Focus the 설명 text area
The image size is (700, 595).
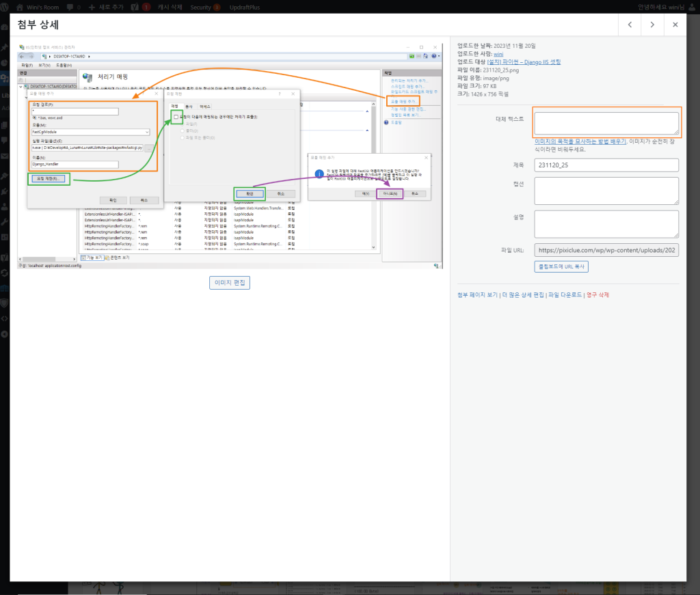(x=606, y=224)
